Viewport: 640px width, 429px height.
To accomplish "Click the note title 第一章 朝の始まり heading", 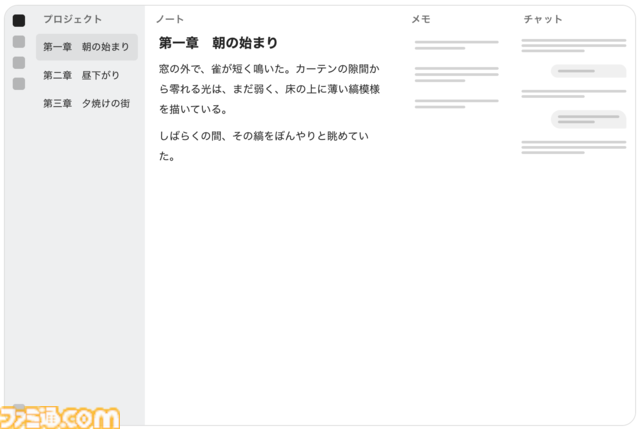I will [218, 43].
